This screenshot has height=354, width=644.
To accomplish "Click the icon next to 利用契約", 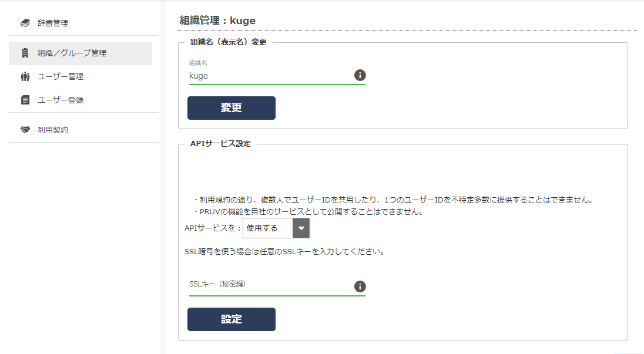I will 24,129.
